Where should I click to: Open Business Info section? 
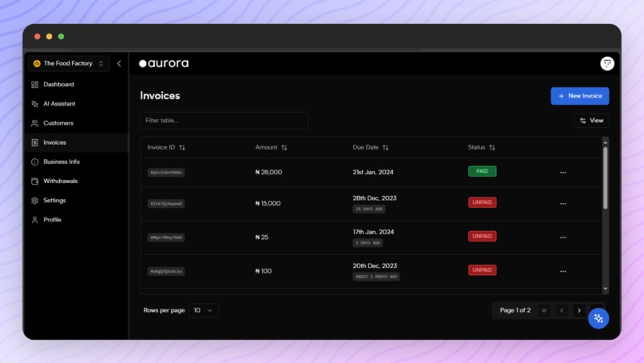tap(77, 162)
